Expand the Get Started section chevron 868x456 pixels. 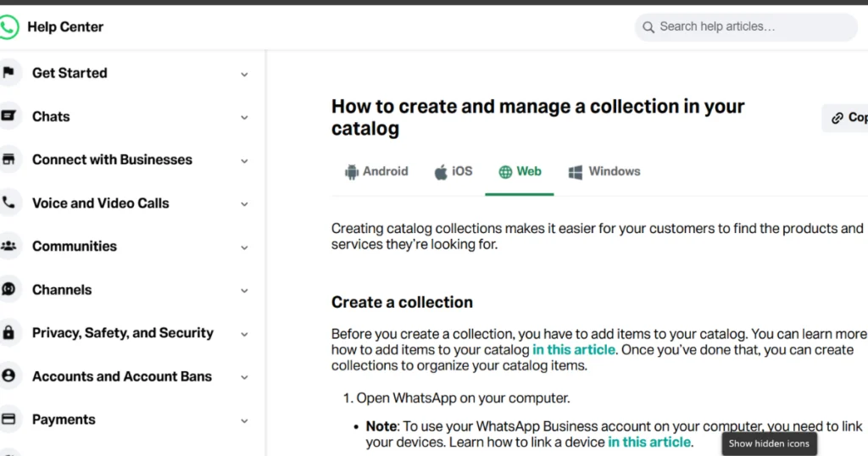[244, 74]
